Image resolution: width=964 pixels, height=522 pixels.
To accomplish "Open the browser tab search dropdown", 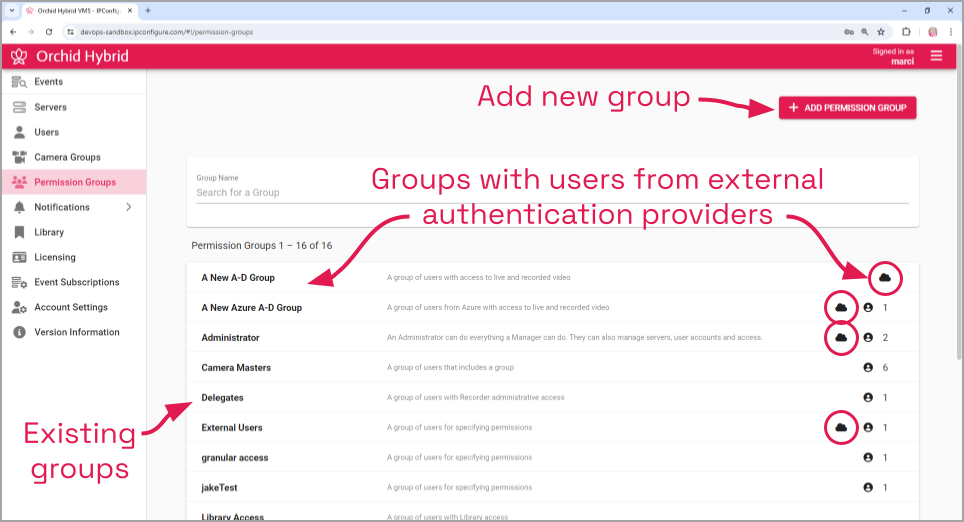I will [x=12, y=10].
